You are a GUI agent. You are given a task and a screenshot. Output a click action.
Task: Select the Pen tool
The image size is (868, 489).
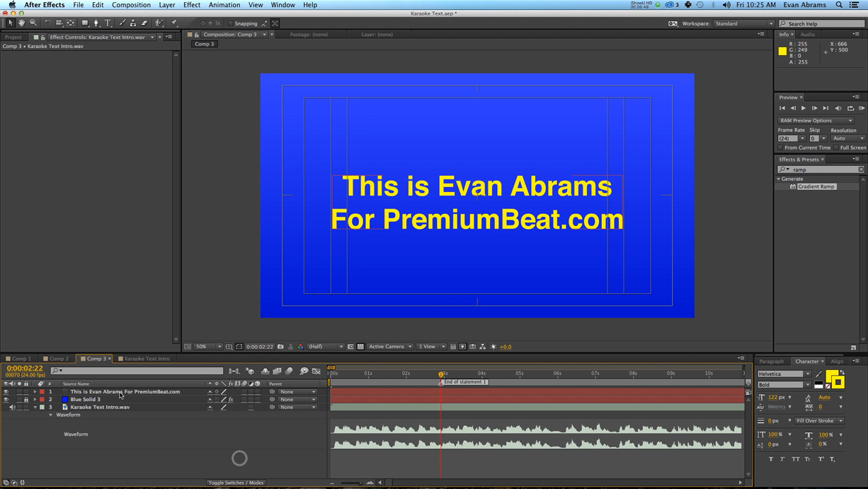[96, 23]
